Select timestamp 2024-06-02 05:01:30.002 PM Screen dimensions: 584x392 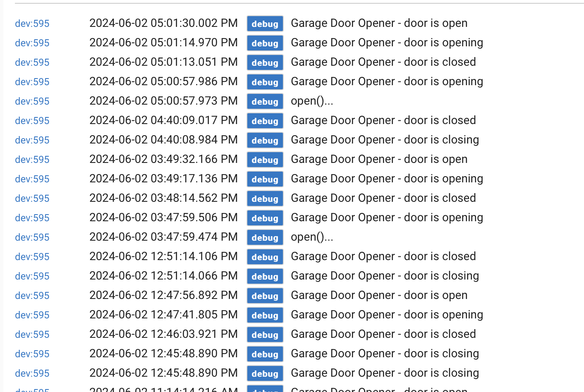tap(163, 23)
